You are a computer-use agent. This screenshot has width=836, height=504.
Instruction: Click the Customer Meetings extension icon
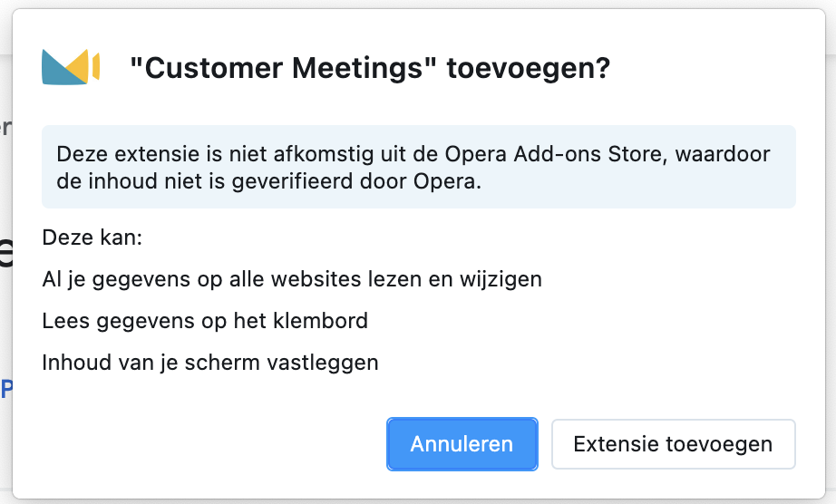[x=71, y=67]
